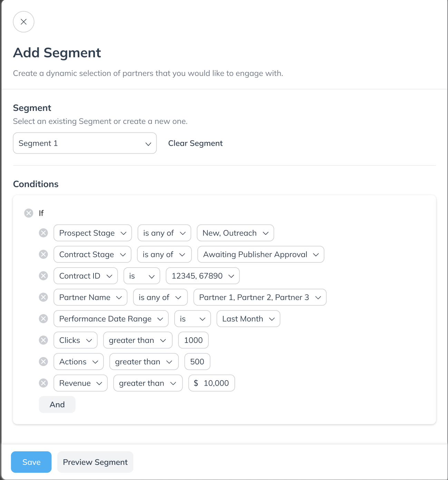The height and width of the screenshot is (480, 448).
Task: Edit the Revenue amount 10,000 field
Action: pos(212,383)
